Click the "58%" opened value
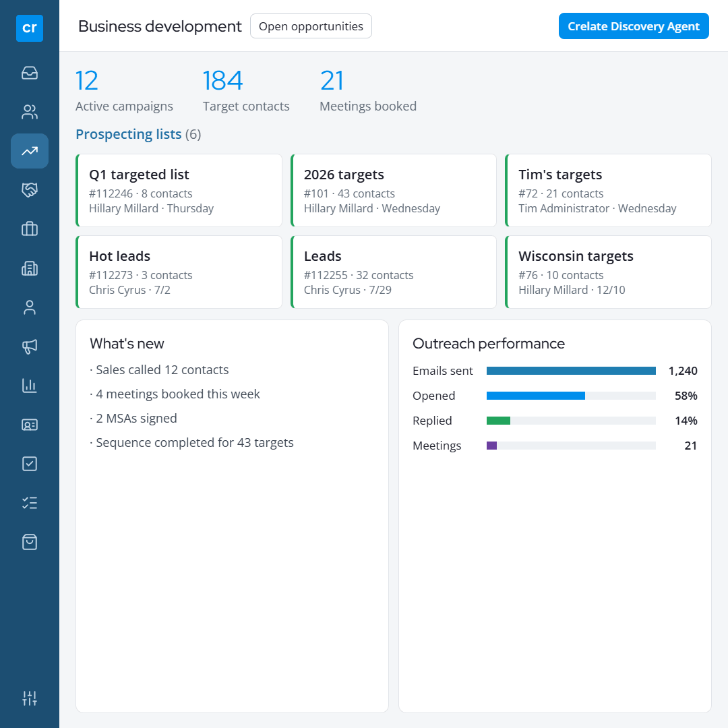 pos(686,396)
